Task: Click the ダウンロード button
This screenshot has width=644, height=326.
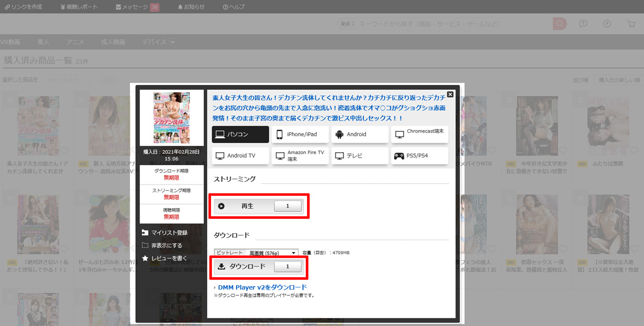Action: [x=258, y=266]
